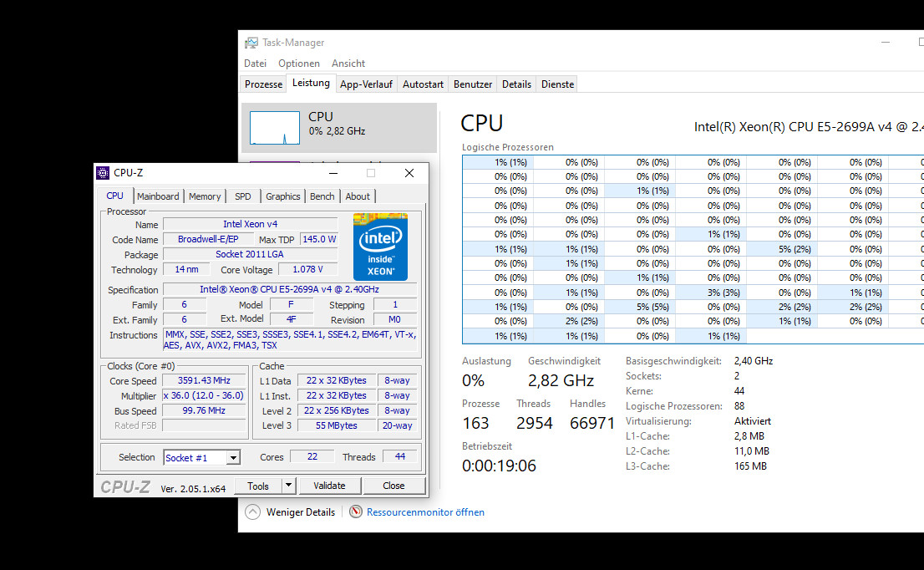924x570 pixels.
Task: Select the CPU performance graph thumbnail
Action: 275,127
